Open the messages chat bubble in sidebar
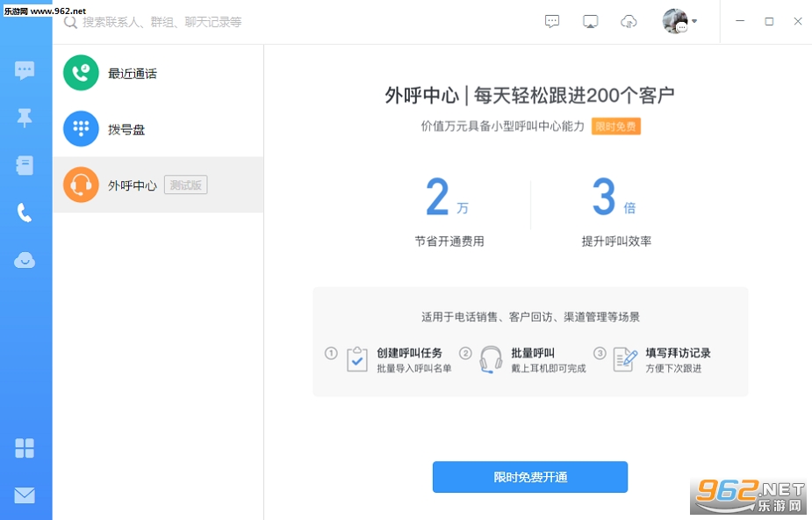812x520 pixels. click(x=25, y=70)
